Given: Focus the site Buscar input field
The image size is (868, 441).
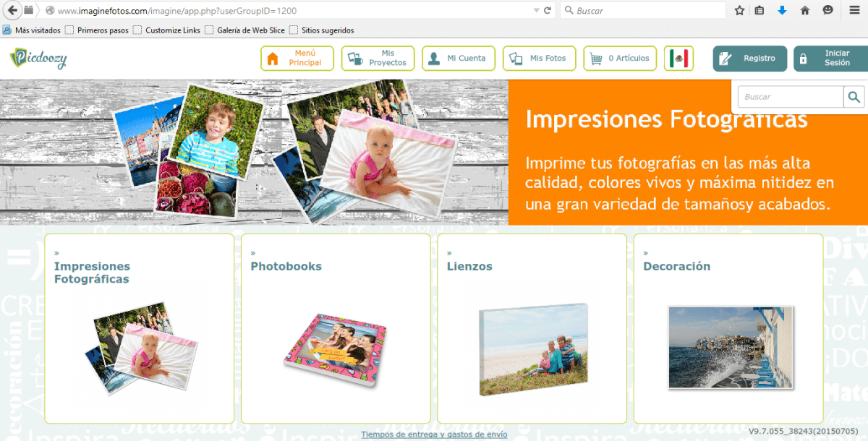Looking at the screenshot, I should coord(790,97).
